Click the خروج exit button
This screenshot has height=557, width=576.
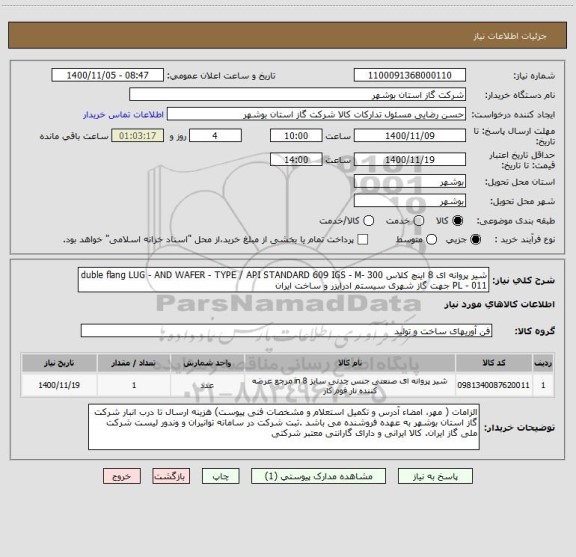(x=122, y=476)
